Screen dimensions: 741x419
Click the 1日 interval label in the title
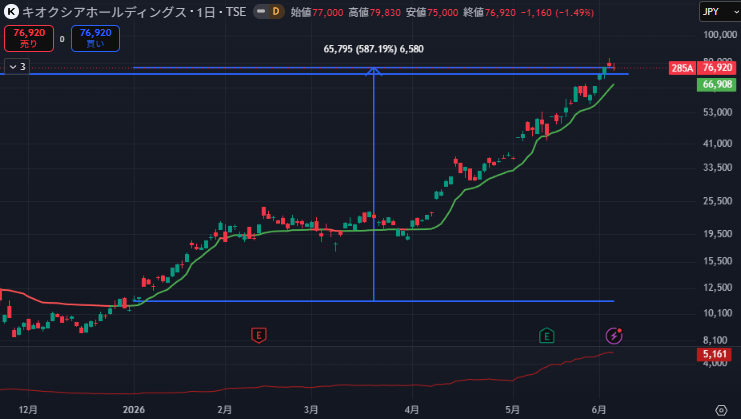[x=206, y=12]
